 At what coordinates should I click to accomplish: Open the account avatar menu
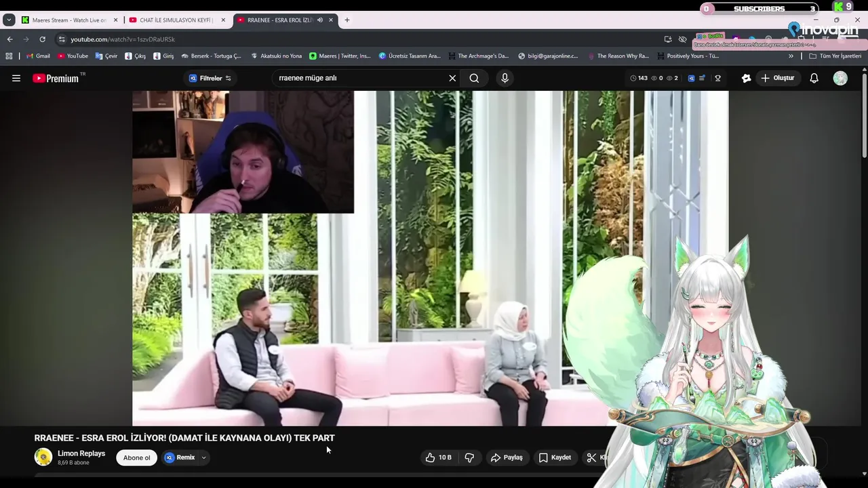840,78
